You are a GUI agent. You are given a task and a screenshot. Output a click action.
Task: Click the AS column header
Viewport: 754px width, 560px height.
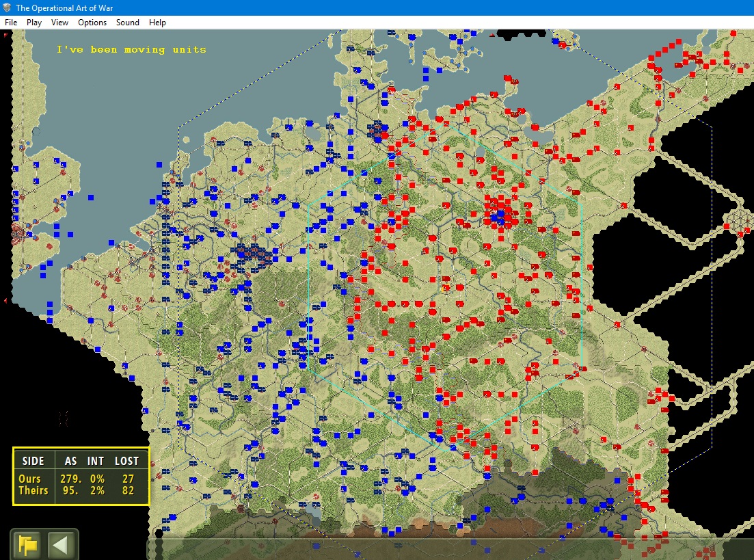click(x=70, y=461)
